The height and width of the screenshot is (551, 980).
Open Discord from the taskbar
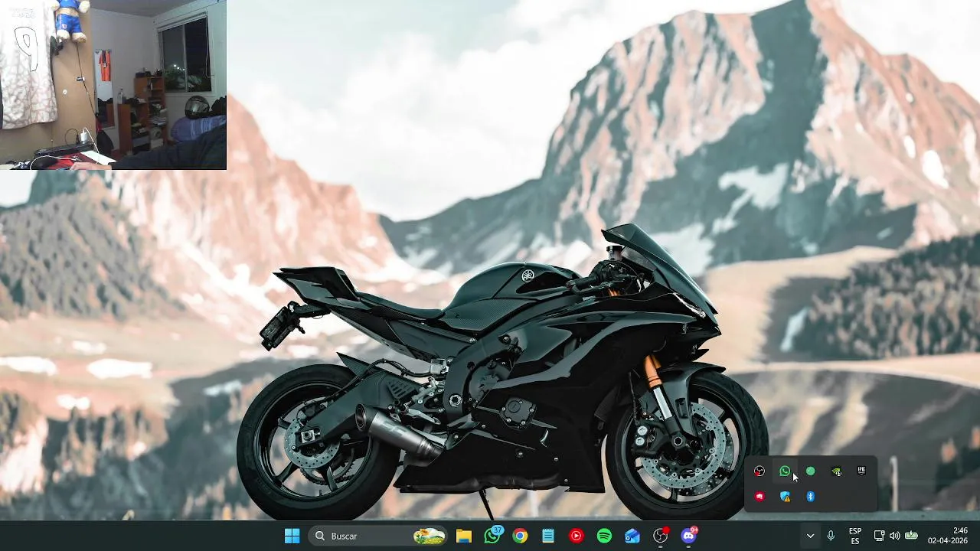pos(689,536)
